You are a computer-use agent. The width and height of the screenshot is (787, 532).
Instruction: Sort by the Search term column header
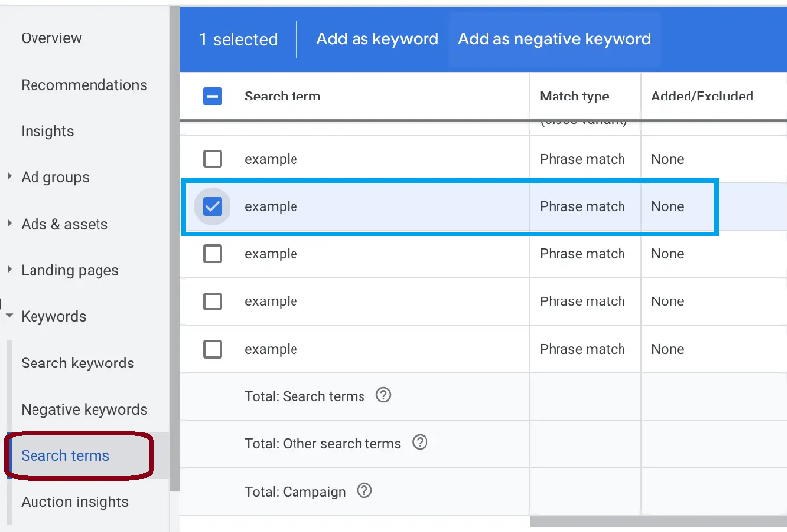tap(283, 96)
